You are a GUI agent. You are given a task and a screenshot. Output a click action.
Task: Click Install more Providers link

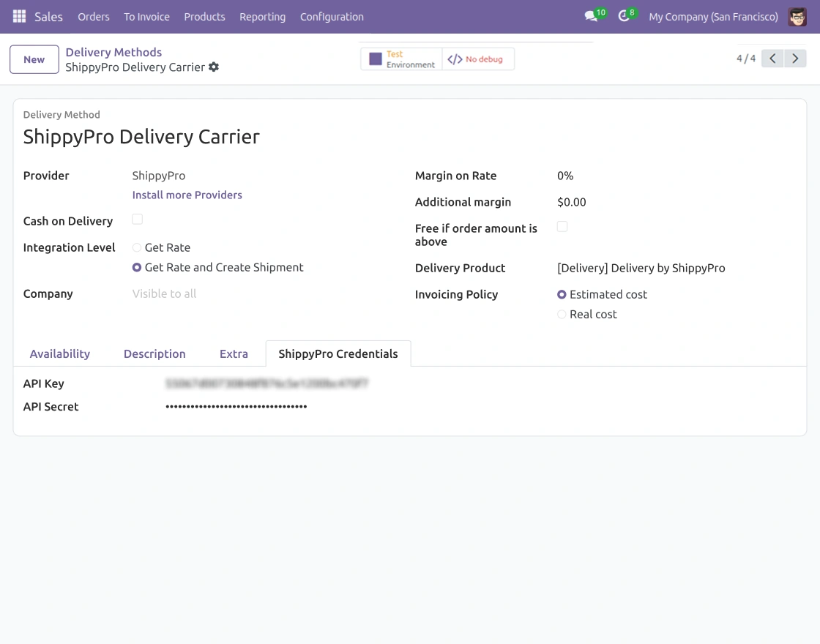pos(187,195)
